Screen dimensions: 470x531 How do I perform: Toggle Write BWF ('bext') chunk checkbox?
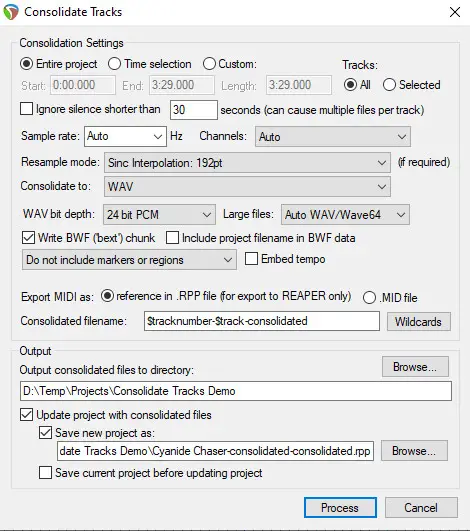[28, 238]
